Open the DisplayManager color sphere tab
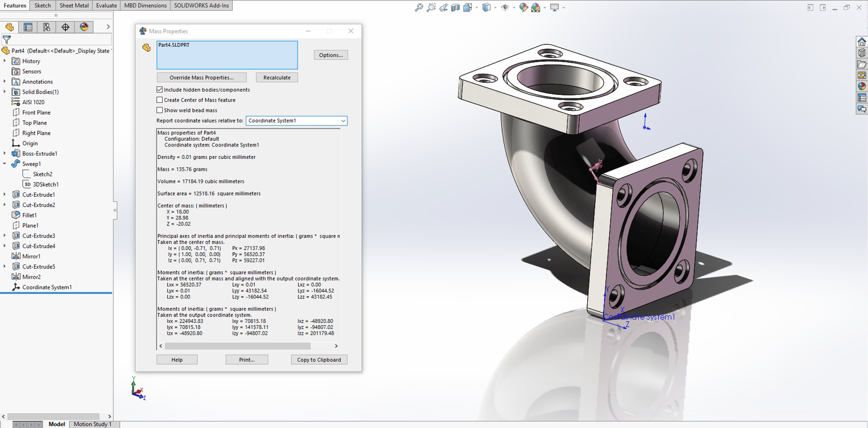Image resolution: width=868 pixels, height=428 pixels. point(84,27)
